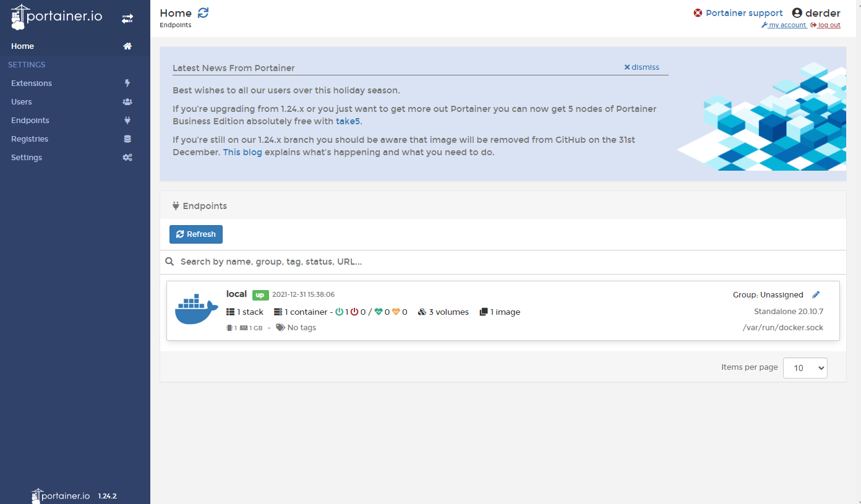The height and width of the screenshot is (504, 861).
Task: Click the volumes cubes icon
Action: pyautogui.click(x=422, y=312)
